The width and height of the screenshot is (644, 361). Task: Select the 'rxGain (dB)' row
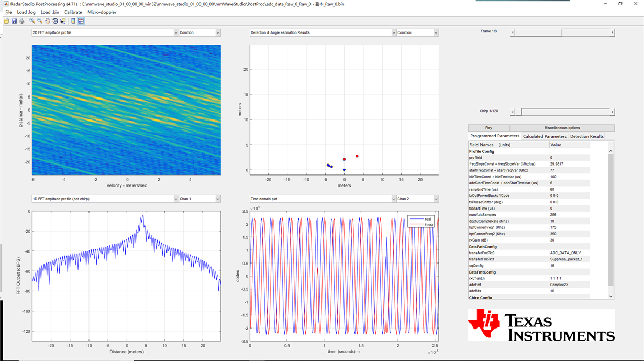529,240
